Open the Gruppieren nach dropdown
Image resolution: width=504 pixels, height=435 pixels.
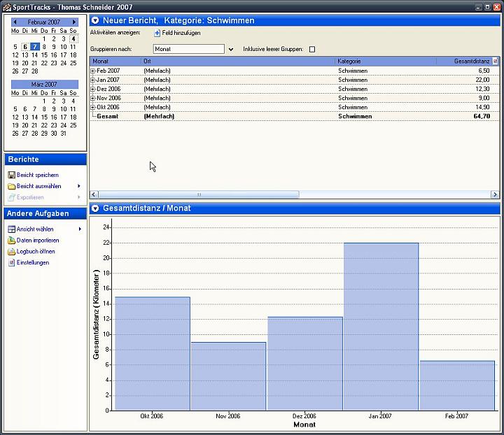pos(231,49)
